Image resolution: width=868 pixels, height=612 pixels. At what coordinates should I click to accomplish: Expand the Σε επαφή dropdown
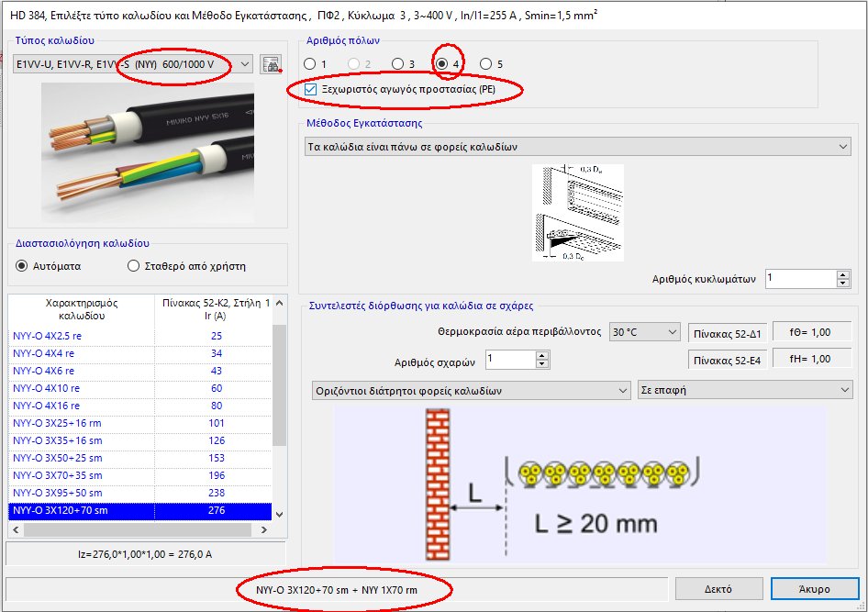[x=844, y=391]
